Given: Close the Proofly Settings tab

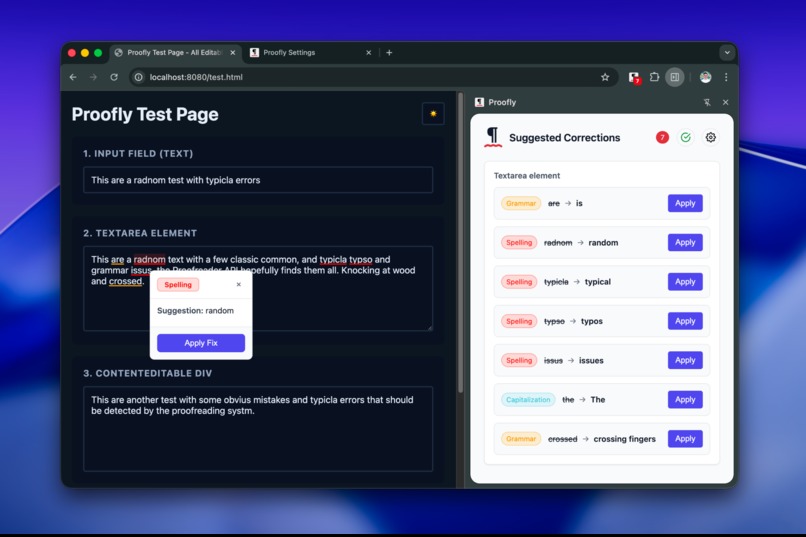Looking at the screenshot, I should click(x=369, y=52).
